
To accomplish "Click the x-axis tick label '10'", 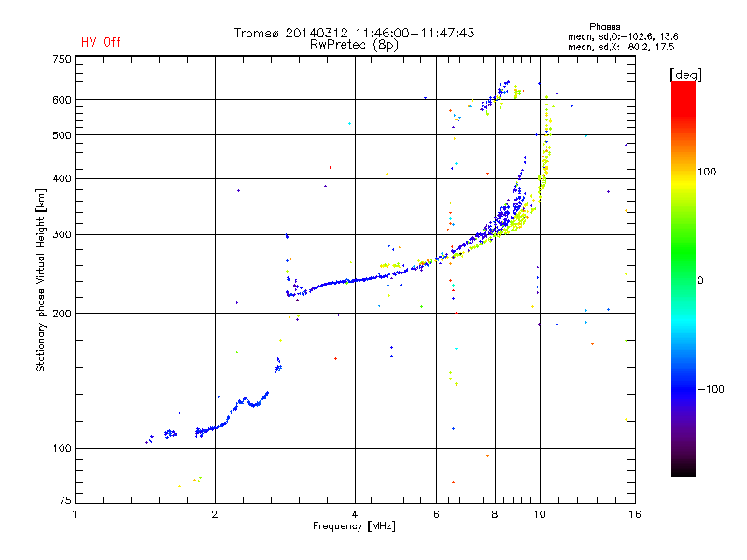I will tap(540, 514).
